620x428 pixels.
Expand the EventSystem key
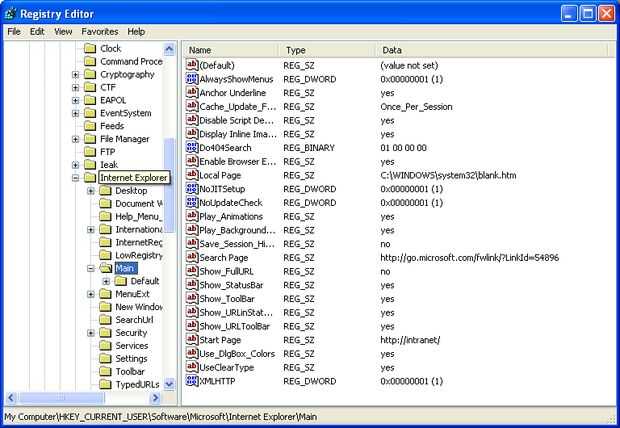pos(76,114)
